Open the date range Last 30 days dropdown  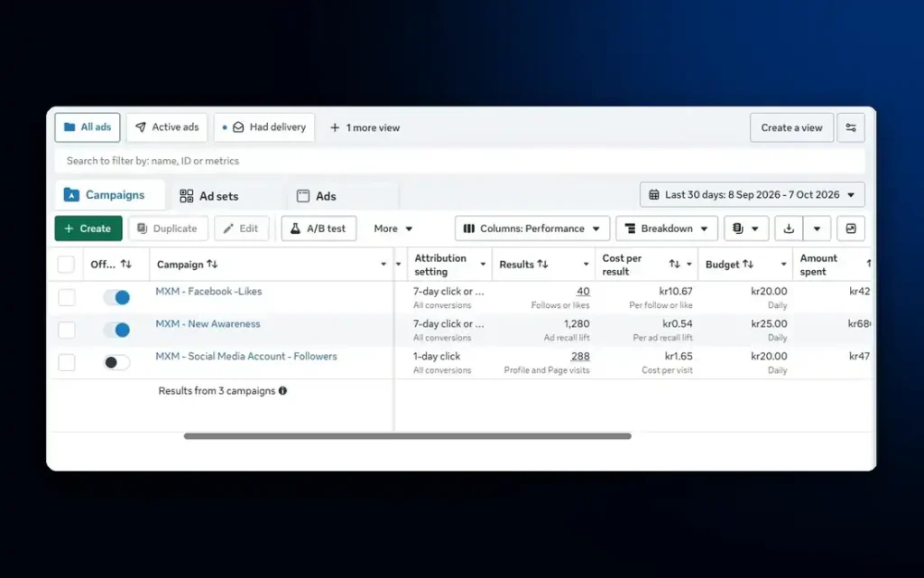click(x=753, y=195)
